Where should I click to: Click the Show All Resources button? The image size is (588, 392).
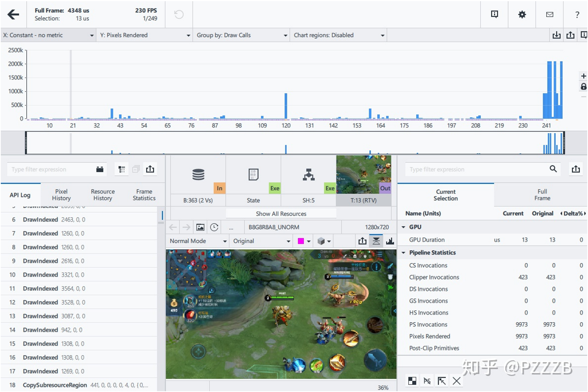[281, 214]
